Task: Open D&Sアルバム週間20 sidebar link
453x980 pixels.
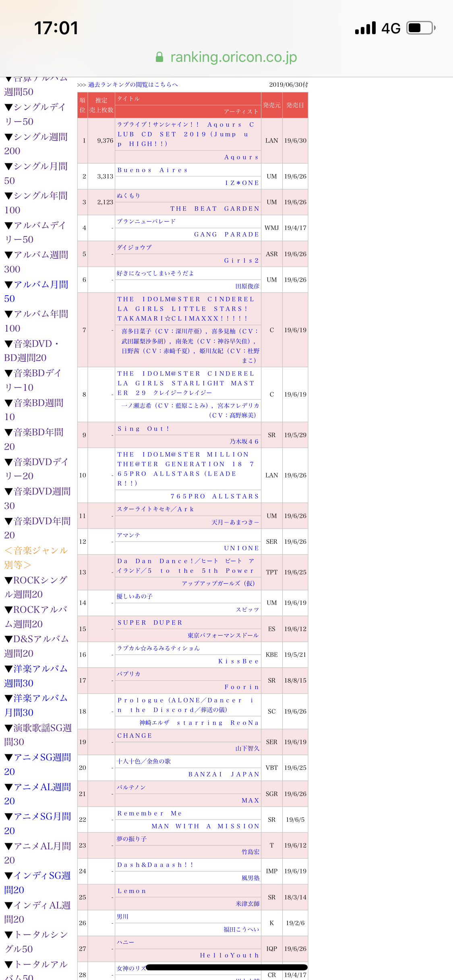Action: coord(37,646)
